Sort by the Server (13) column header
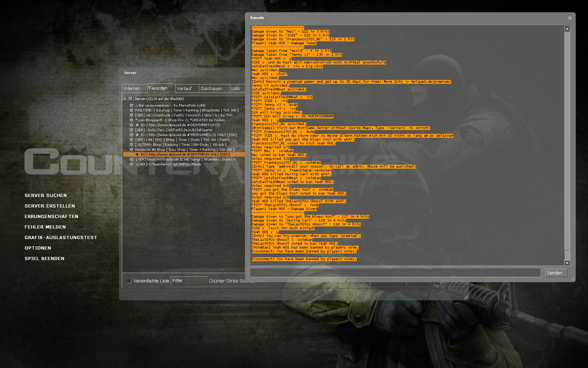The image size is (588, 368). (x=189, y=98)
